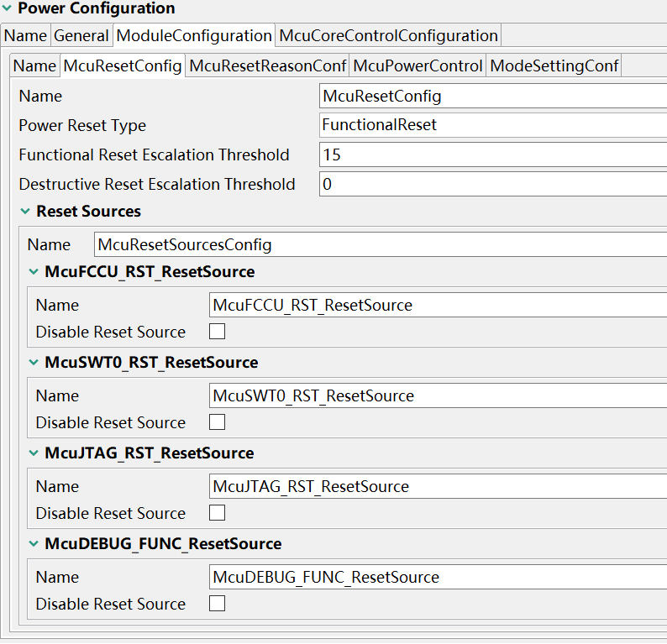Open the McuCoreControlConfiguration tab

tap(388, 35)
